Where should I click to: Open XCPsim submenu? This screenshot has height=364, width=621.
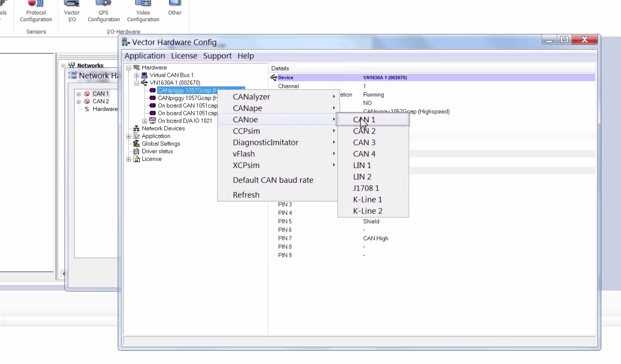pyautogui.click(x=278, y=165)
